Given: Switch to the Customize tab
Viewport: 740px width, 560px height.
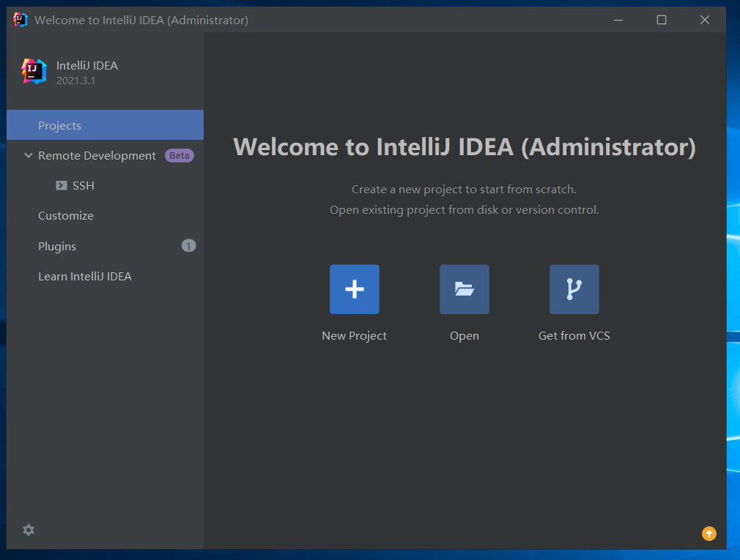Looking at the screenshot, I should pyautogui.click(x=106, y=215).
